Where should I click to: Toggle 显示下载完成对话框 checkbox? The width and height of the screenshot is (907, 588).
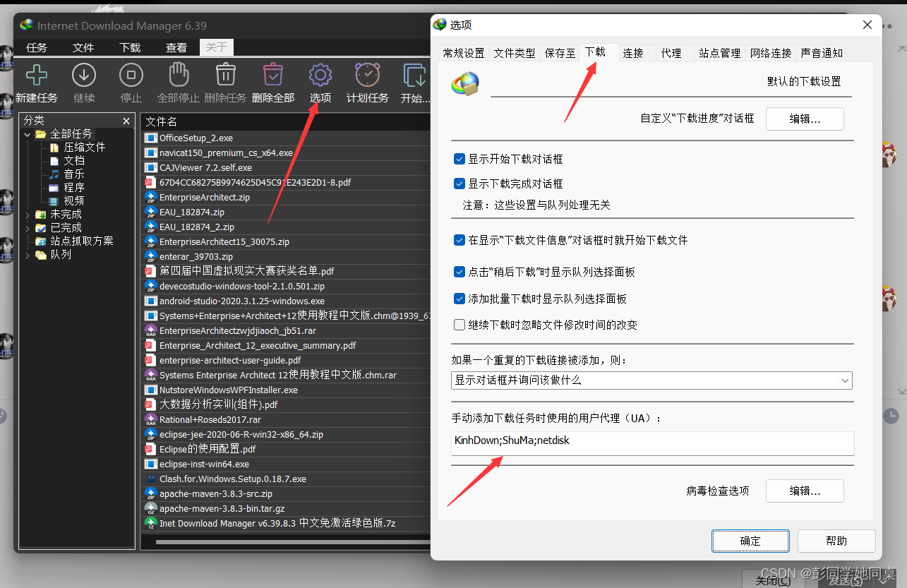pos(459,184)
